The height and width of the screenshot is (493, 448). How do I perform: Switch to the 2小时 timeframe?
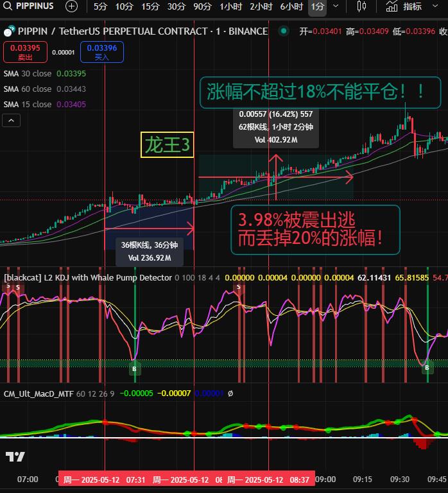point(261,6)
